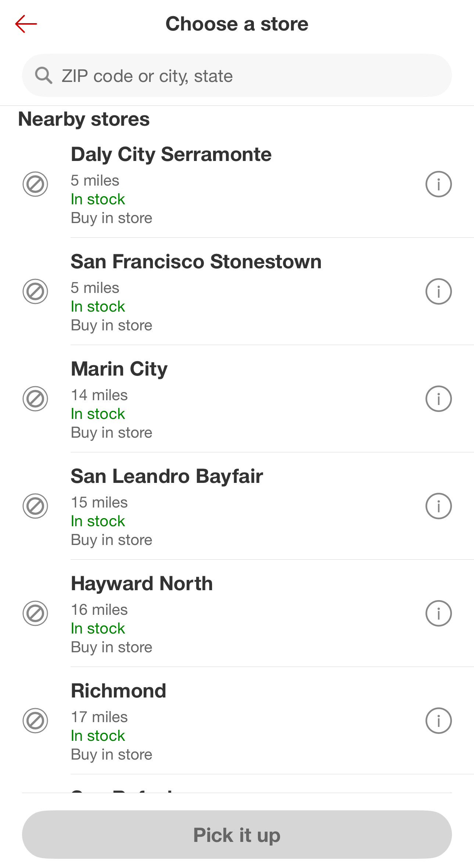View Marin City store details icon

tap(438, 399)
